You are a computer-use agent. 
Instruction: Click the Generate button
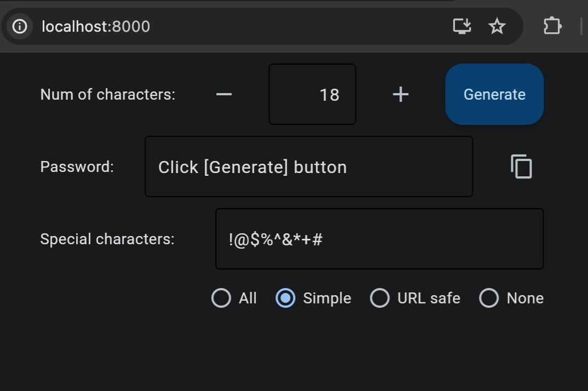(494, 94)
